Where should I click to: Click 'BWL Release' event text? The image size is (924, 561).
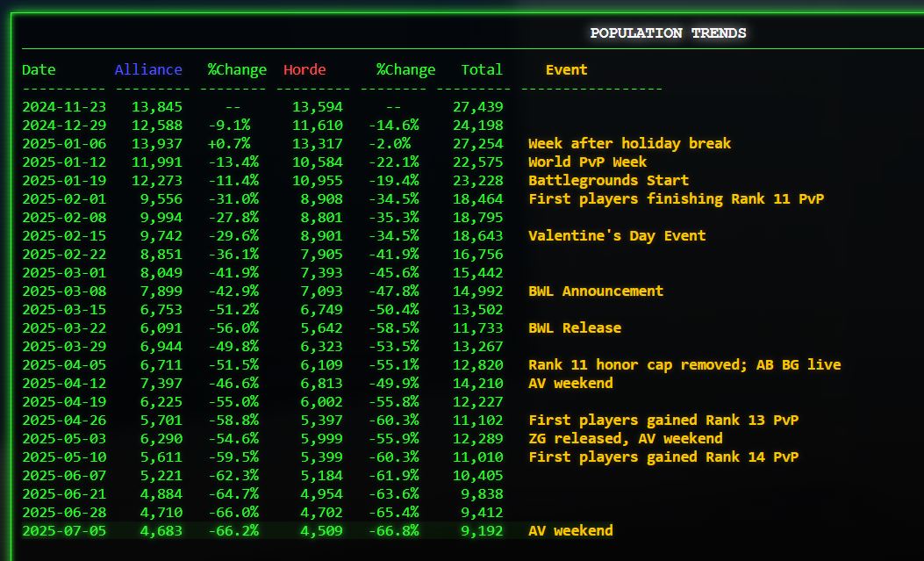pos(575,327)
